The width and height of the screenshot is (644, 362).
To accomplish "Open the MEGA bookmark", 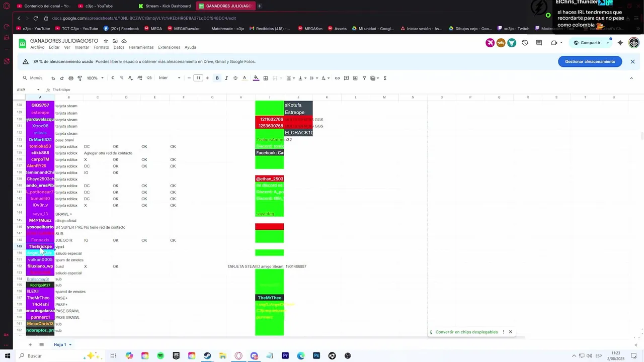I will pos(152,29).
